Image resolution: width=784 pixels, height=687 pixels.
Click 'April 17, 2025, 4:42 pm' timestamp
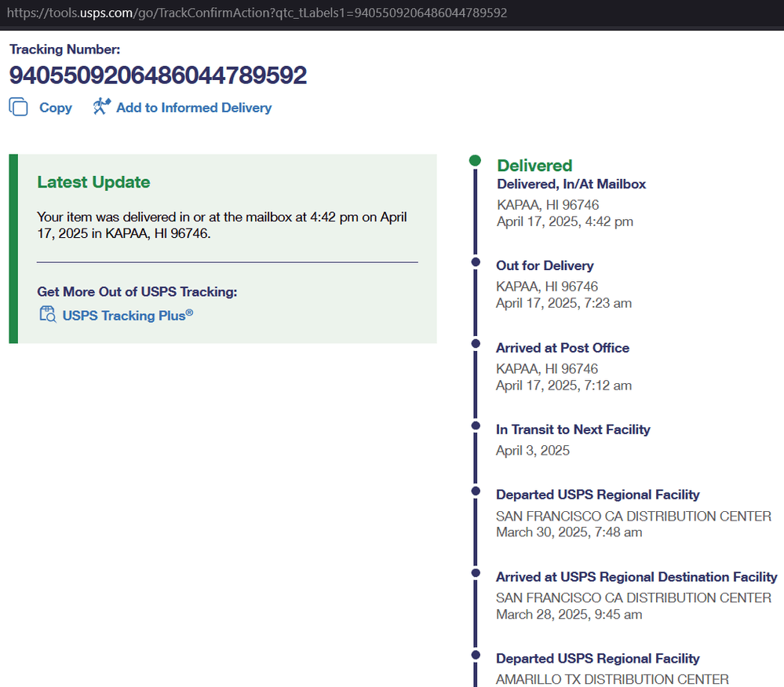tap(564, 221)
